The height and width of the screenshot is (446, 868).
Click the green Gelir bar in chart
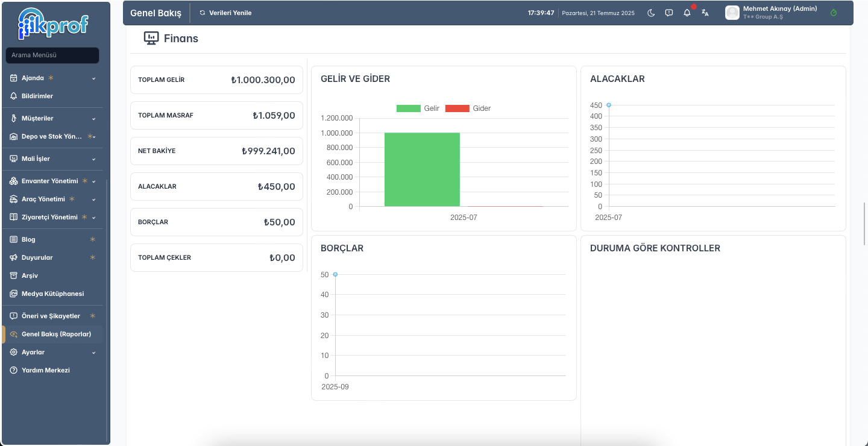coord(422,169)
